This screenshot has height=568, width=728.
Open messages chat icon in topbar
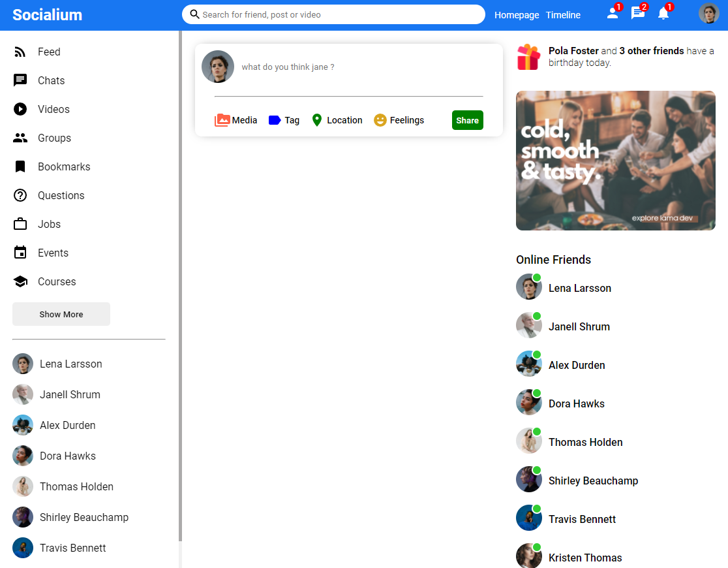click(x=637, y=14)
